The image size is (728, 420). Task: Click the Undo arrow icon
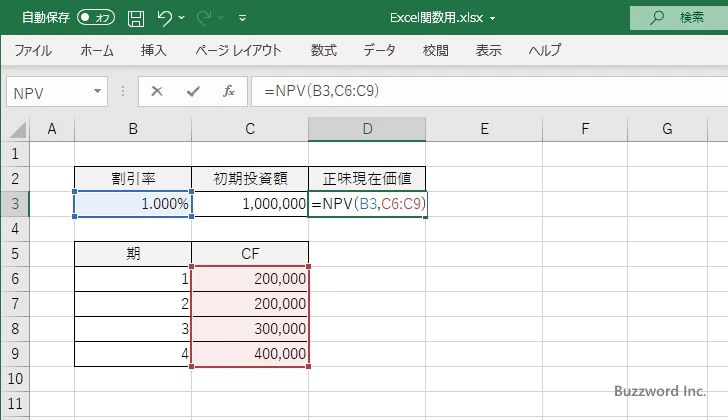click(x=164, y=18)
